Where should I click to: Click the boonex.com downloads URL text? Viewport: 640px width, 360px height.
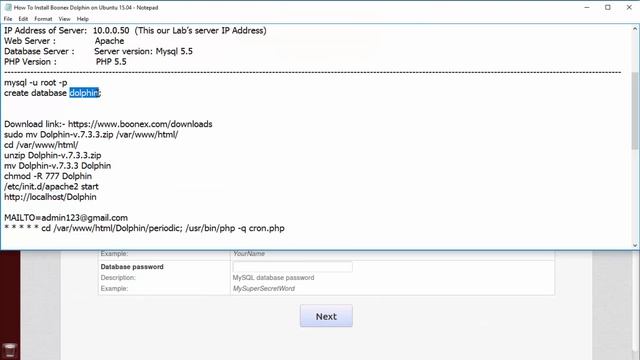point(140,124)
